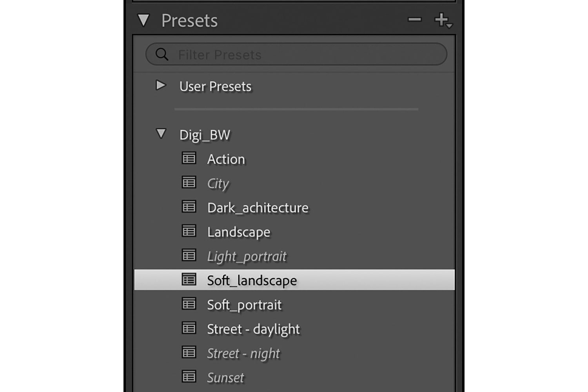This screenshot has width=588, height=392.
Task: Click the minus icon in Presets header
Action: pyautogui.click(x=414, y=19)
